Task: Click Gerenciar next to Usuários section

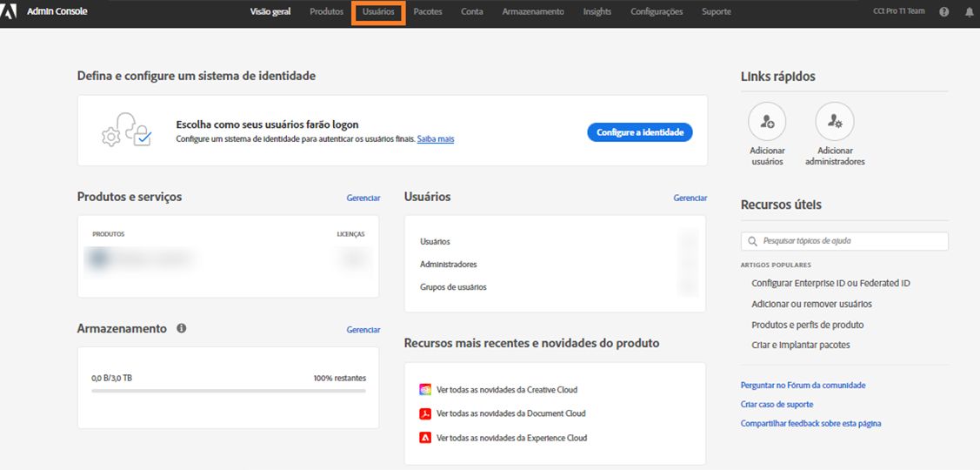Action: [690, 198]
